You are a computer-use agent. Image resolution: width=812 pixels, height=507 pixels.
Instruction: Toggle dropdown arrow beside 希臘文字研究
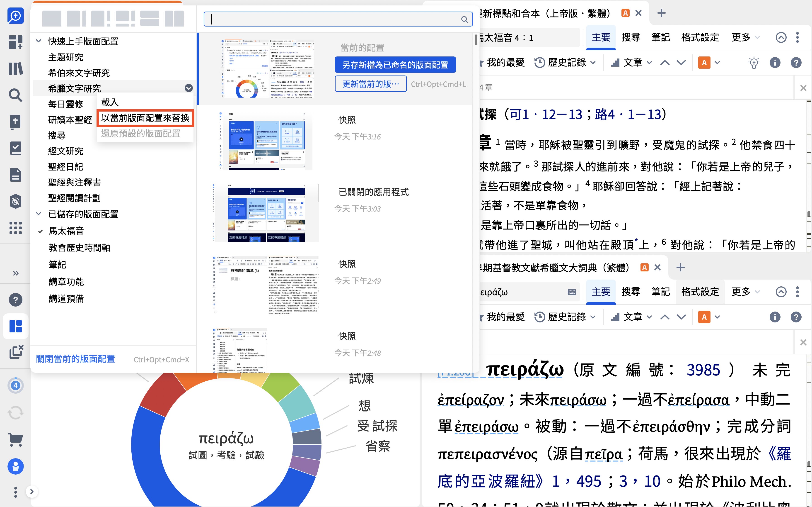[188, 88]
